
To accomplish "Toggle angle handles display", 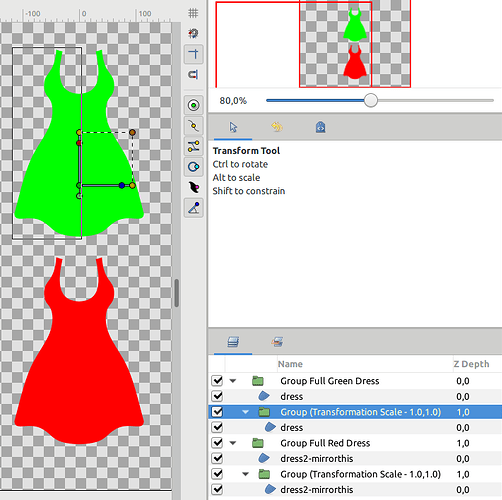I will click(x=193, y=208).
